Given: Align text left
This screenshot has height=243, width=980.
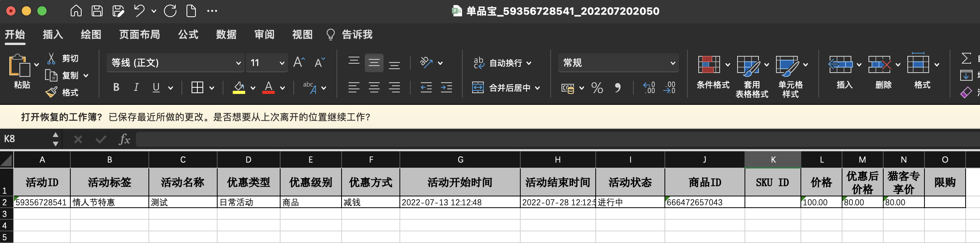Looking at the screenshot, I should [354, 88].
